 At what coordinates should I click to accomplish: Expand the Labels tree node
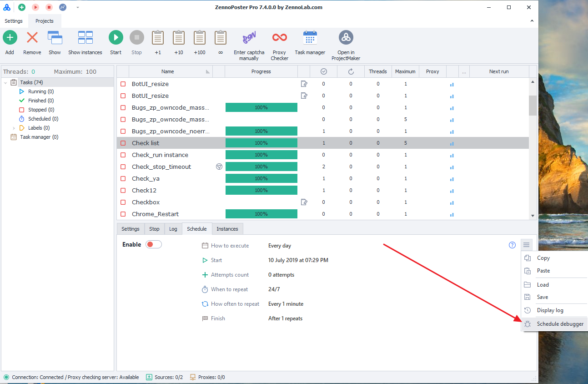coord(14,128)
